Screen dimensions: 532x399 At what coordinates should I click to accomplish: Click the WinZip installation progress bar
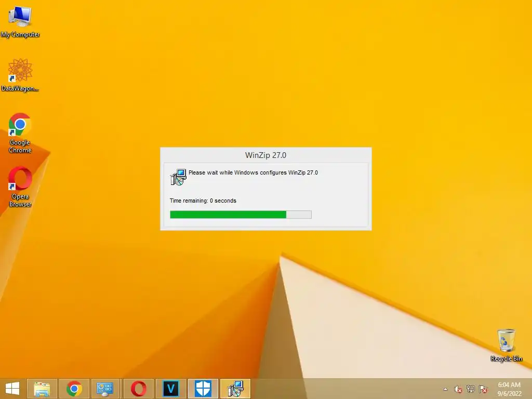coord(241,215)
